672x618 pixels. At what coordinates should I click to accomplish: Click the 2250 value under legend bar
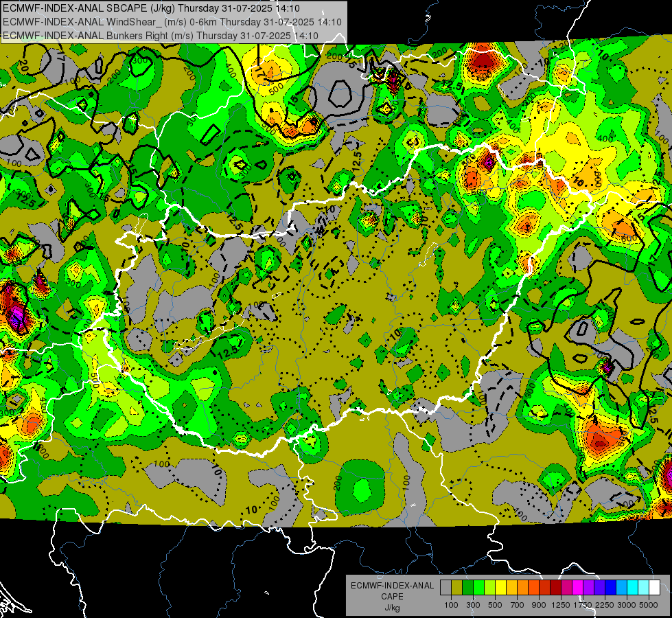[605, 605]
